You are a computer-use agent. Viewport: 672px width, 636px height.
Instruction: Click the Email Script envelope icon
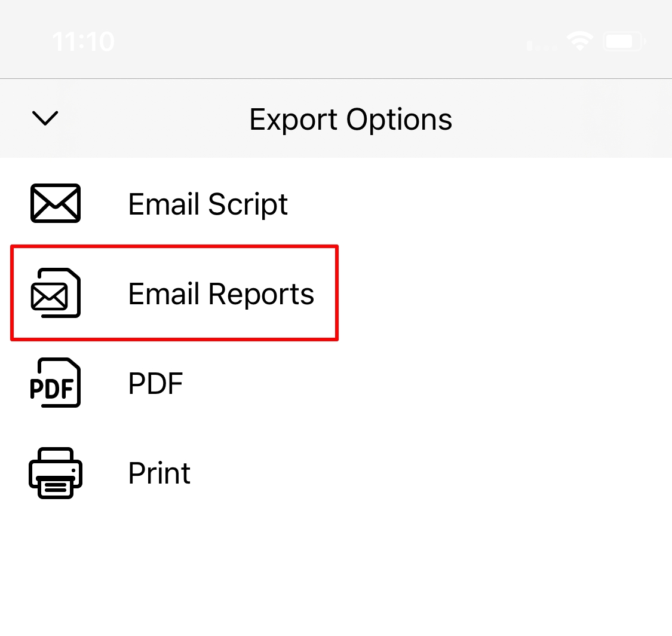point(56,203)
